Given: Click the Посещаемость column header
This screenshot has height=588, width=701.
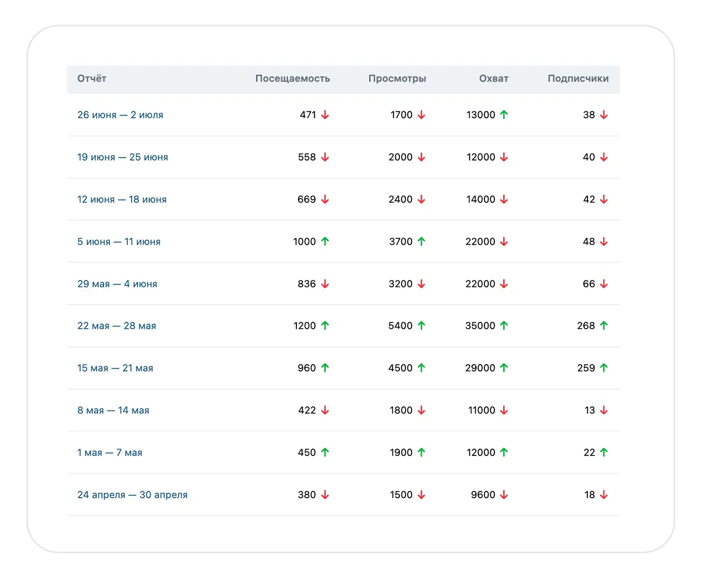Looking at the screenshot, I should tap(293, 79).
